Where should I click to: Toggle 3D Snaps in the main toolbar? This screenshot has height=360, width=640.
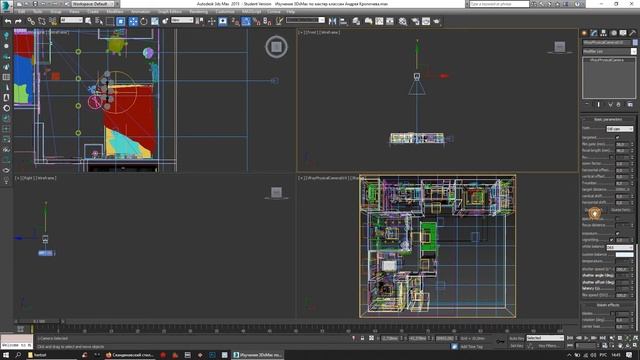[x=236, y=21]
